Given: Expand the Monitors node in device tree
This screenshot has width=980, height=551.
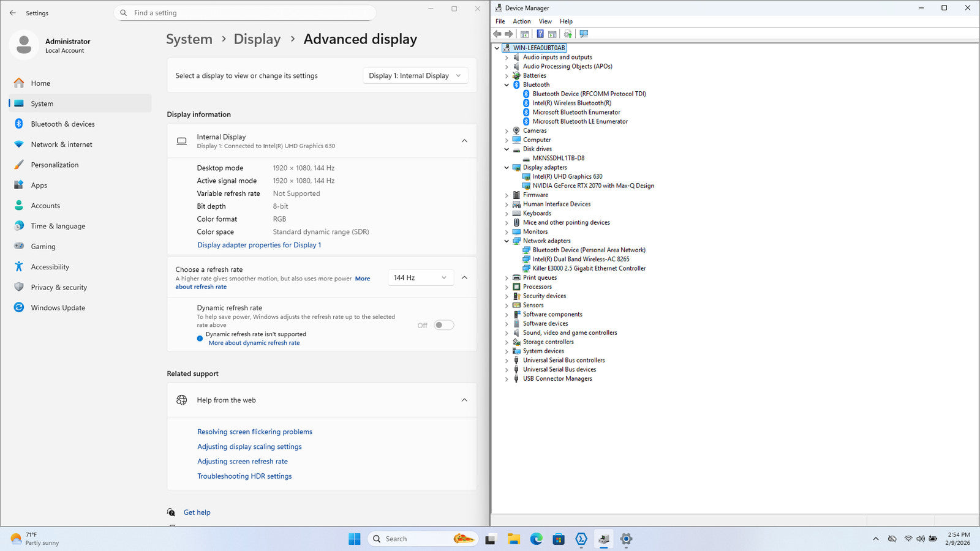Looking at the screenshot, I should tap(507, 232).
